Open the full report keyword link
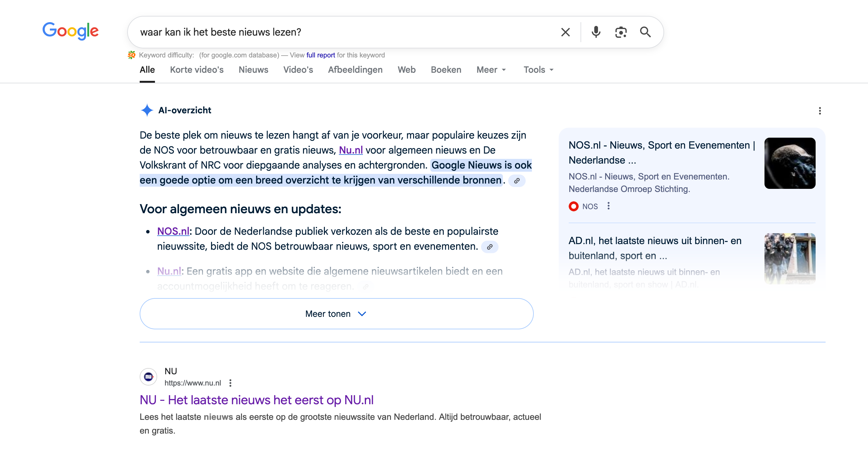Screen dimensions: 868x452 [320, 55]
